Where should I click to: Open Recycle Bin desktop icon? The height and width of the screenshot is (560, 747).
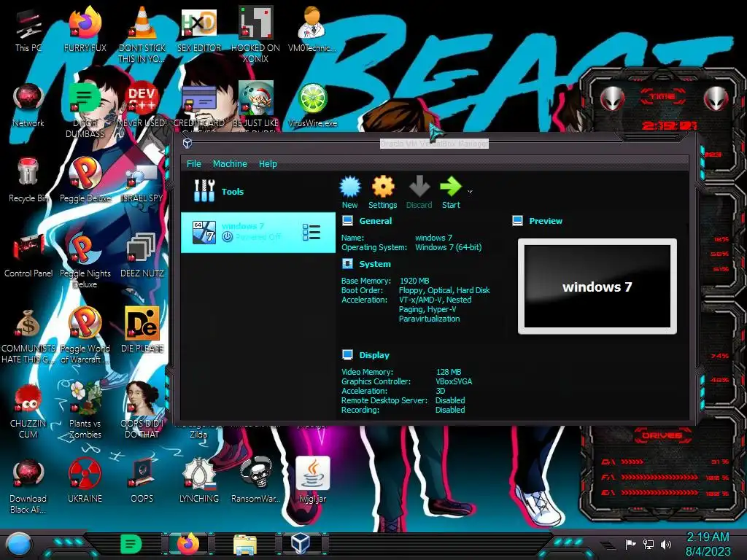[x=28, y=180]
